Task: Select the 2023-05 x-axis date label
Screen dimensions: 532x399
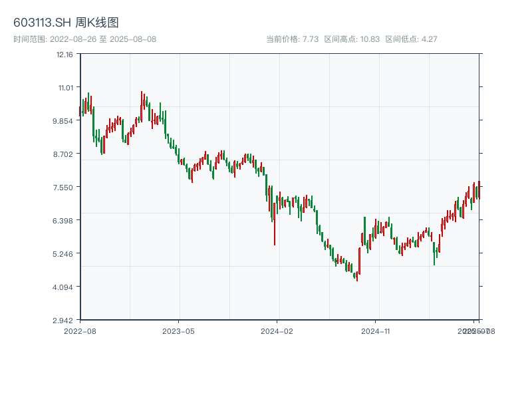Action: click(178, 331)
